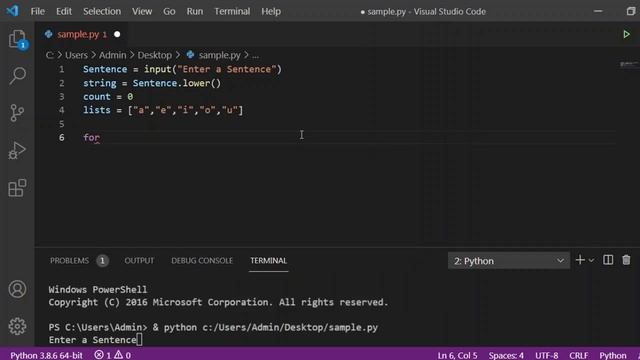This screenshot has width=640, height=360.
Task: Open the Extensions view
Action: 17,188
